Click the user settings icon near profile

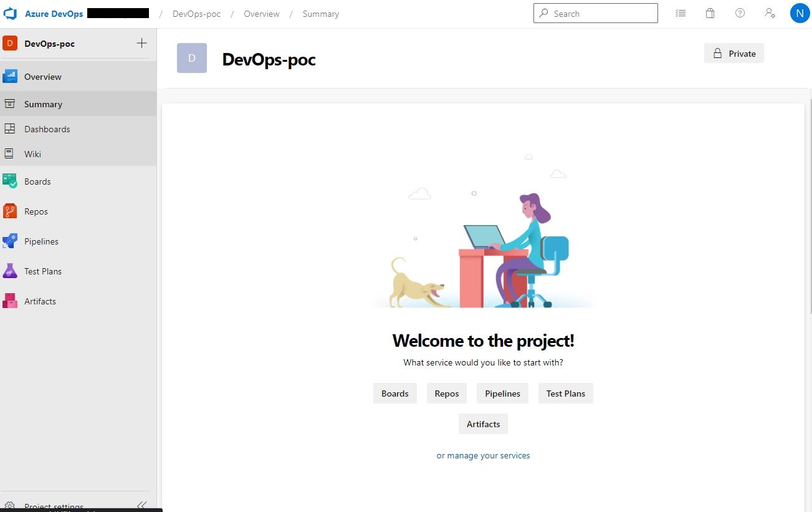[x=770, y=12]
